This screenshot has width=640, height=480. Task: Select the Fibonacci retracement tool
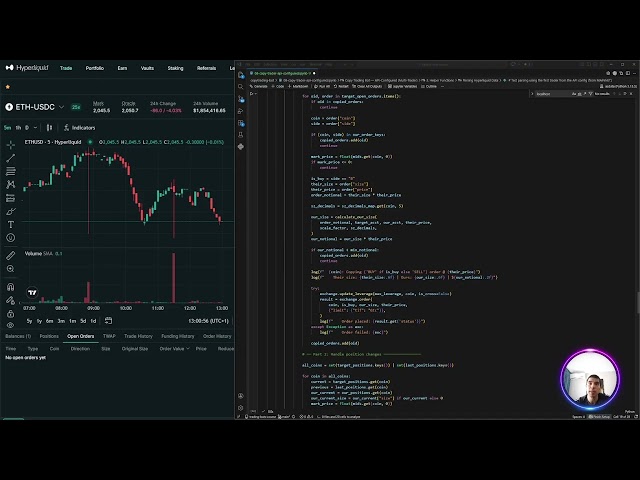tap(11, 171)
